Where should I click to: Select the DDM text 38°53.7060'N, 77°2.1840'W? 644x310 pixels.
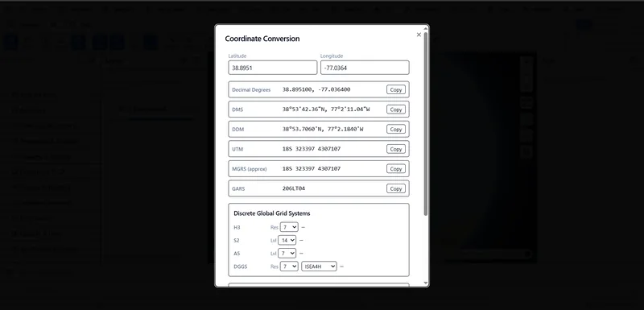(x=323, y=130)
